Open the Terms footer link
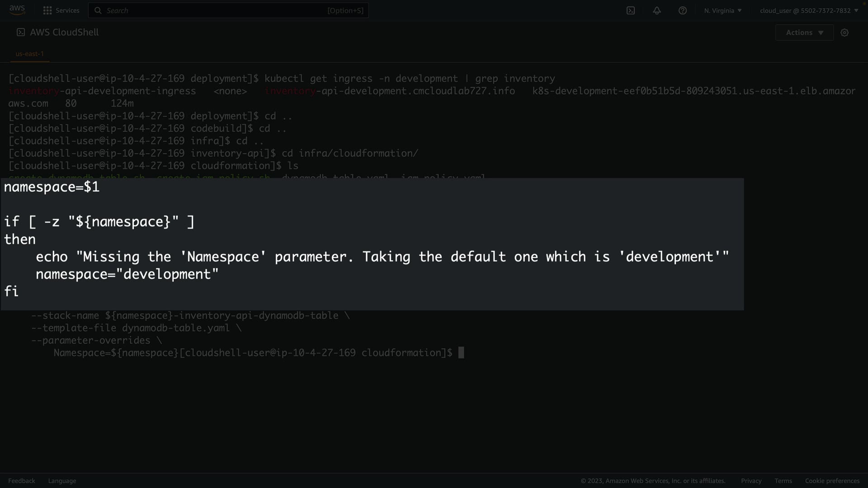 [x=783, y=481]
